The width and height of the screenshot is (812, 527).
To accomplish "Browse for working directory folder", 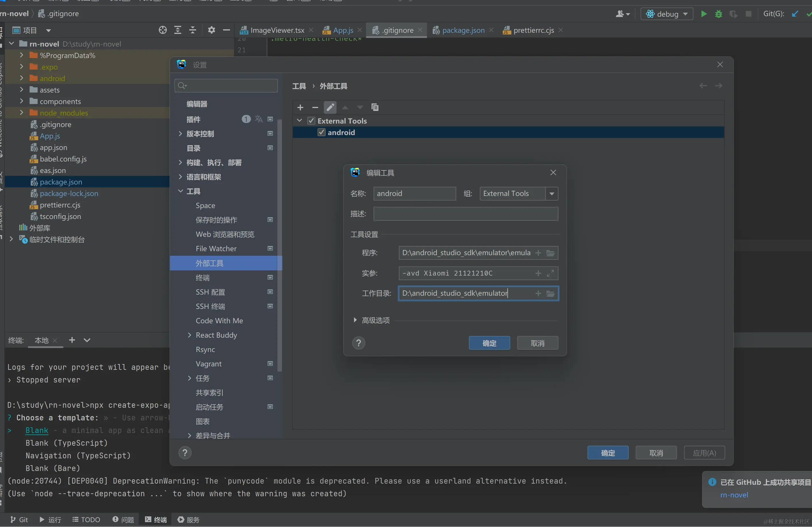I will (550, 293).
